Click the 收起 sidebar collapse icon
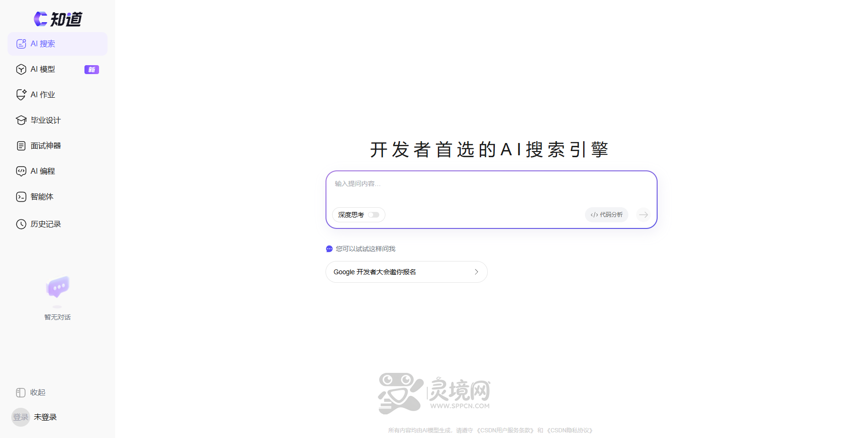 [x=21, y=393]
